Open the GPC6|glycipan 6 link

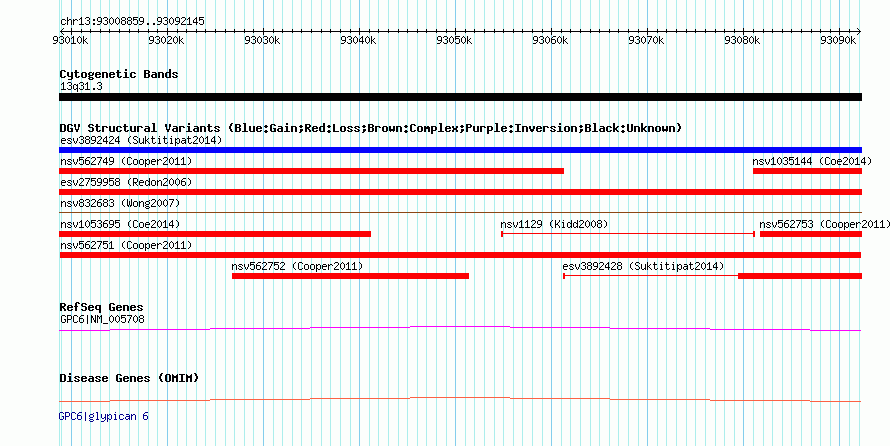pyautogui.click(x=103, y=416)
